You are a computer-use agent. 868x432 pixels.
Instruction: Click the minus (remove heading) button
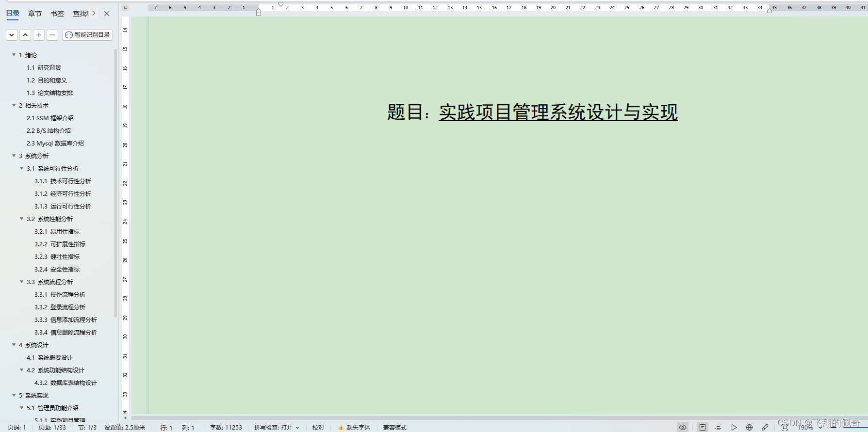(x=52, y=35)
